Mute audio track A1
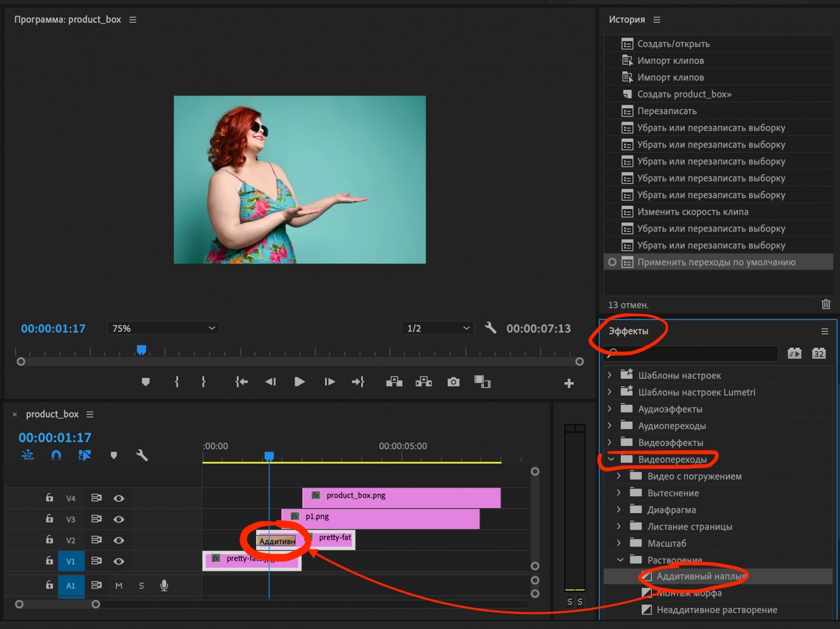 point(119,585)
